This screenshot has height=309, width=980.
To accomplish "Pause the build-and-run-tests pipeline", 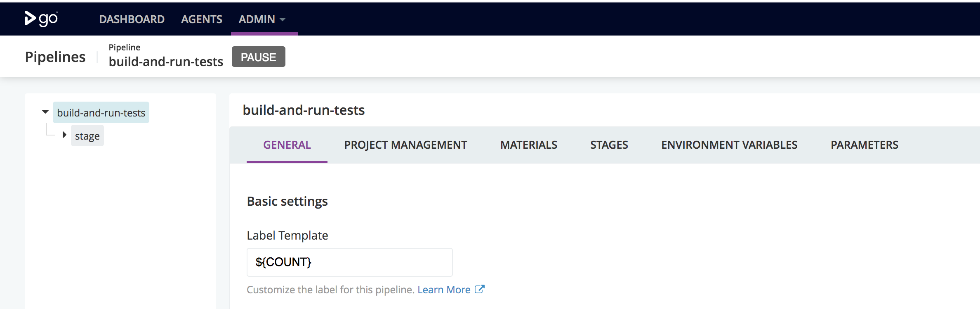I will click(258, 57).
